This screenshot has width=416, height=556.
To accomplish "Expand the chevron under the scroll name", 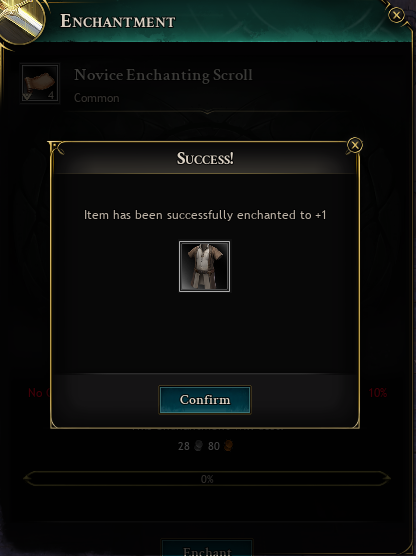I will [207, 112].
